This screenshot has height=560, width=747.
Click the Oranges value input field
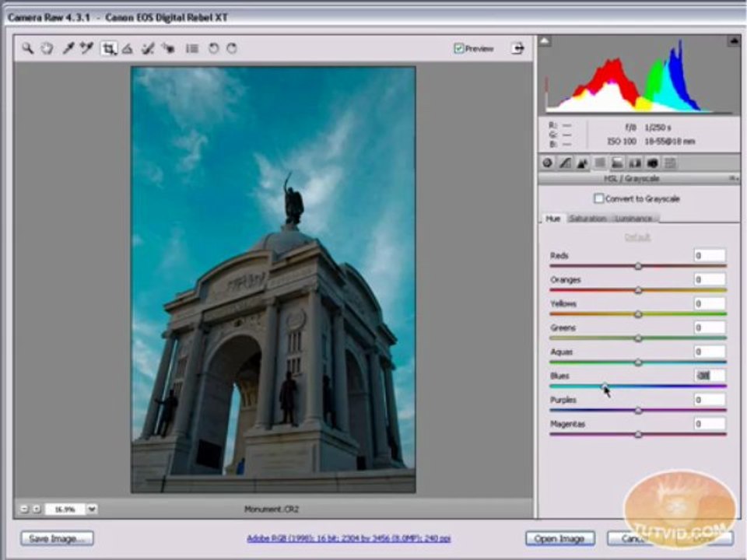[710, 279]
